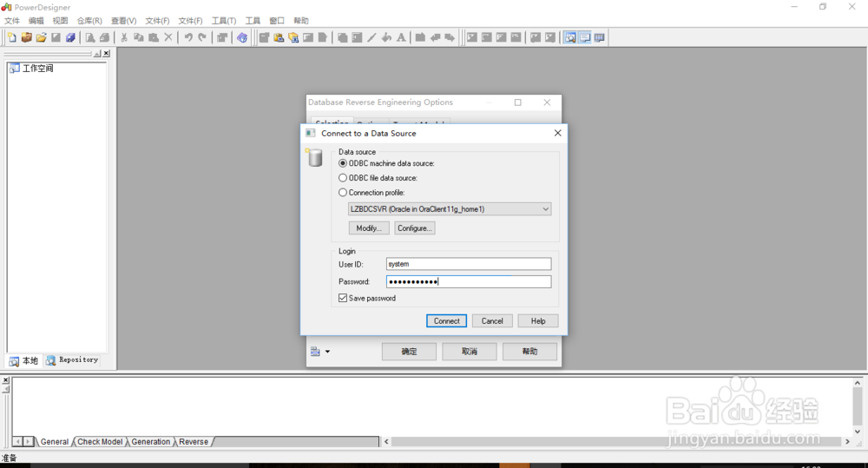Click the Redo arrow icon
Image resolution: width=868 pixels, height=468 pixels.
click(202, 37)
